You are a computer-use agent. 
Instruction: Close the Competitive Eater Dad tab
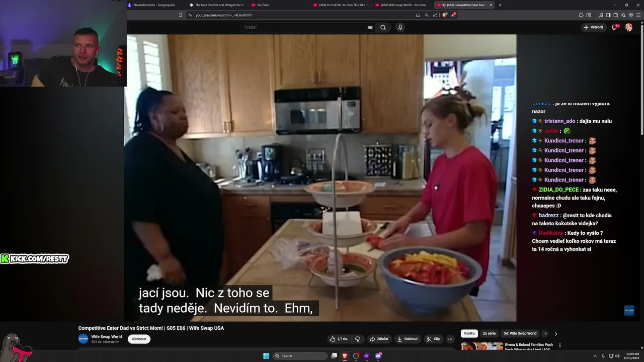[491, 5]
